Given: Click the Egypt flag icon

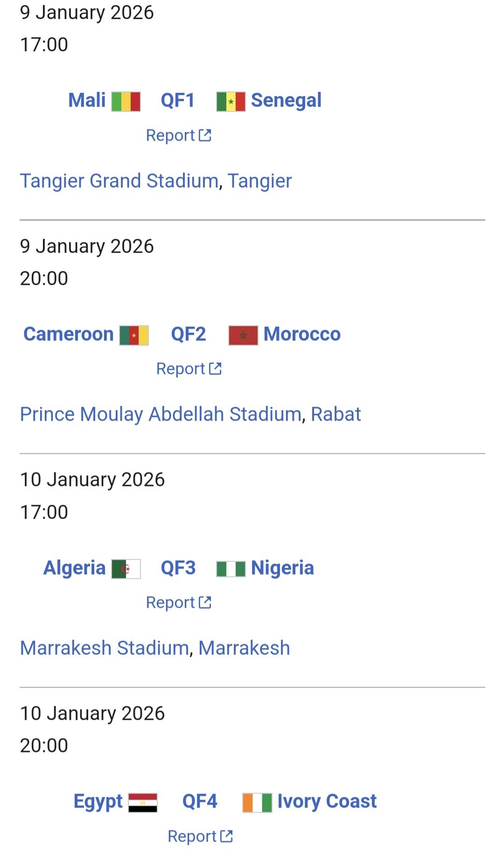Looking at the screenshot, I should click(x=143, y=802).
